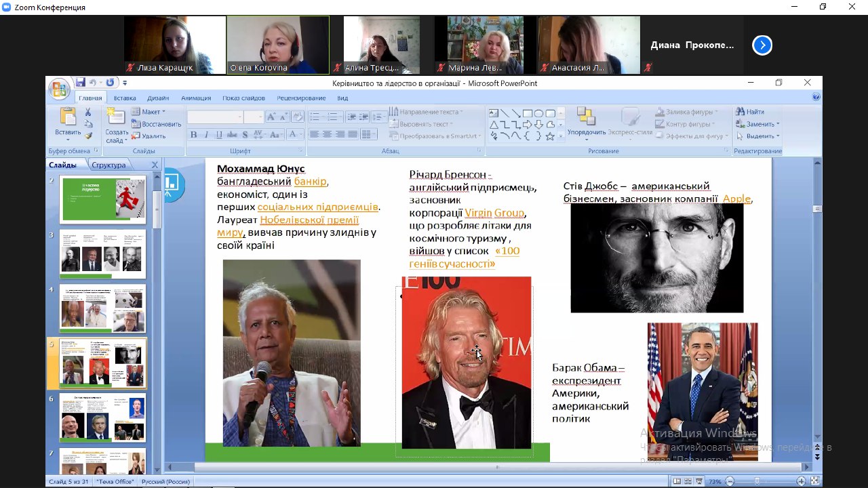This screenshot has height=488, width=868.
Task: Select the text box shape icon
Action: [494, 113]
